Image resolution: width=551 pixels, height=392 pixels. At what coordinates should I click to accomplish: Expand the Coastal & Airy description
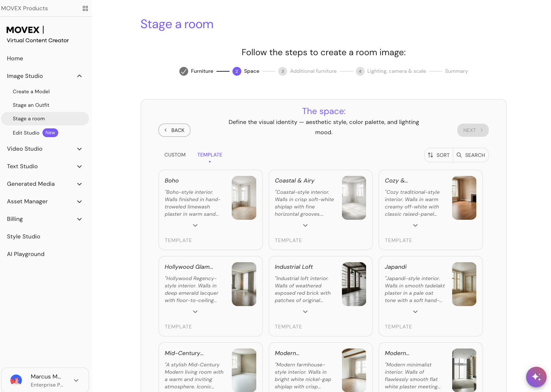[305, 225]
